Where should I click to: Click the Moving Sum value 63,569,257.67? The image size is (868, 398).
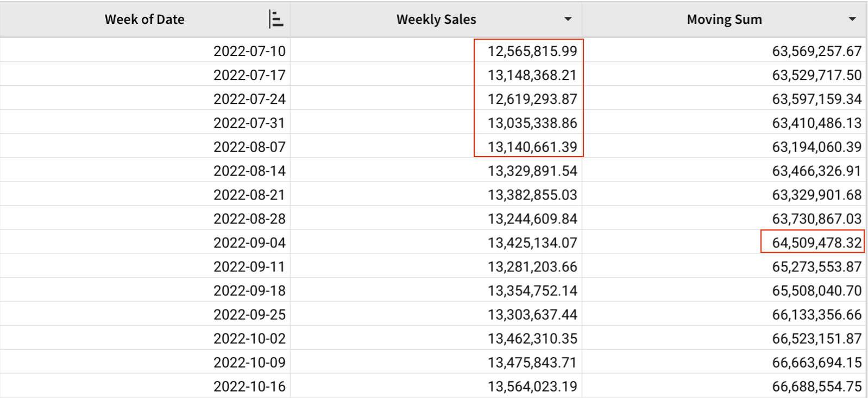[816, 51]
